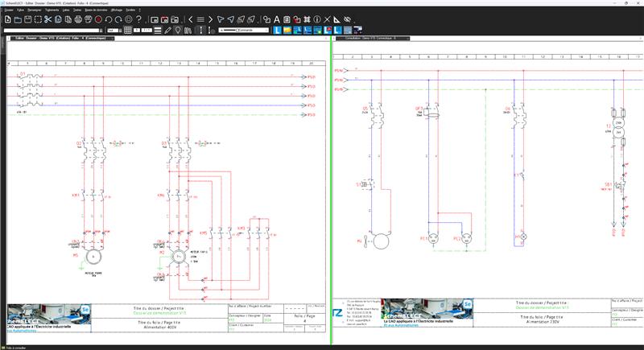Toggle the crossed-out eye visibility icon
Screen dimensions: 644x350
click(x=347, y=19)
